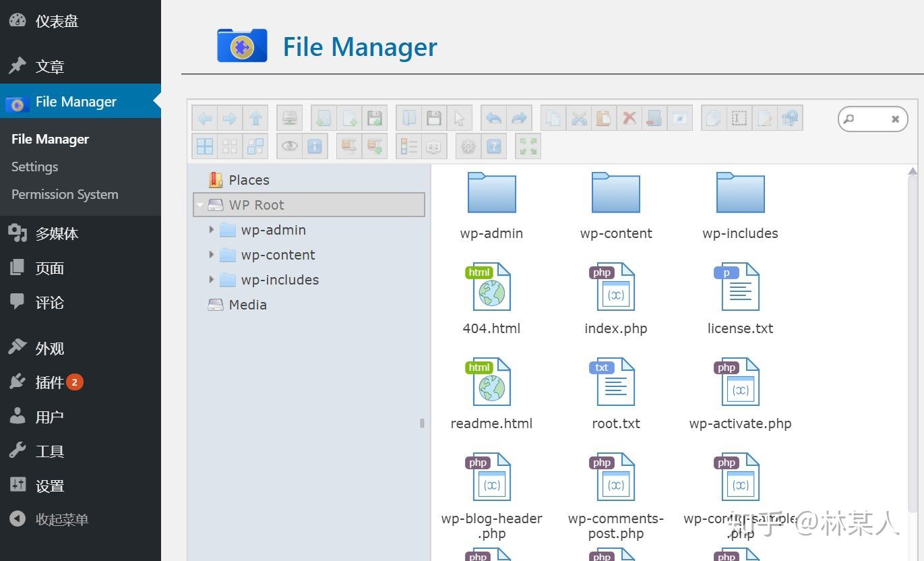Open the 文章 posts menu
The image size is (924, 561).
pyautogui.click(x=80, y=67)
